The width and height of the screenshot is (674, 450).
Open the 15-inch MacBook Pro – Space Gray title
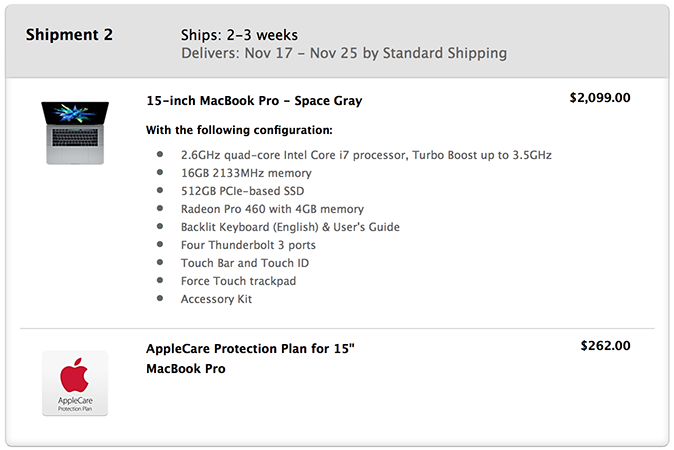254,101
